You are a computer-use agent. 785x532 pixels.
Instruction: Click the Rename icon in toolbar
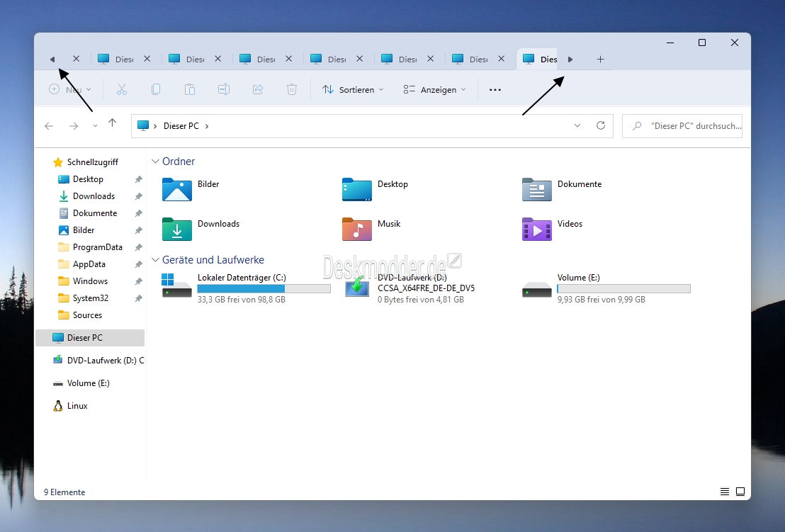(224, 89)
